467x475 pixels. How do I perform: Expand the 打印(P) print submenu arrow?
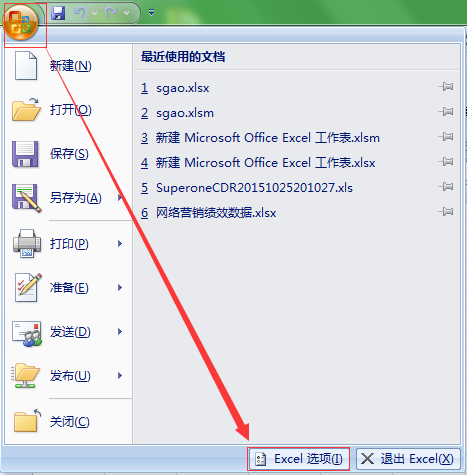coord(120,244)
